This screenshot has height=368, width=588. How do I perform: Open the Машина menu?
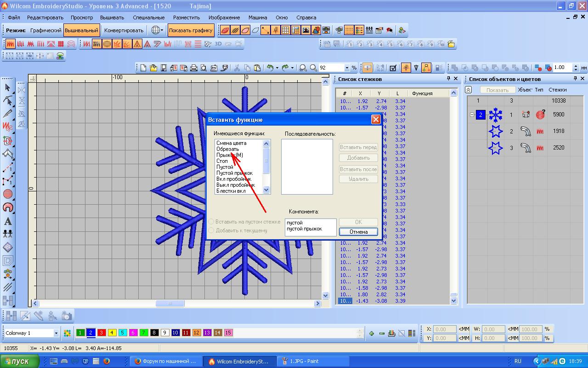tap(258, 17)
